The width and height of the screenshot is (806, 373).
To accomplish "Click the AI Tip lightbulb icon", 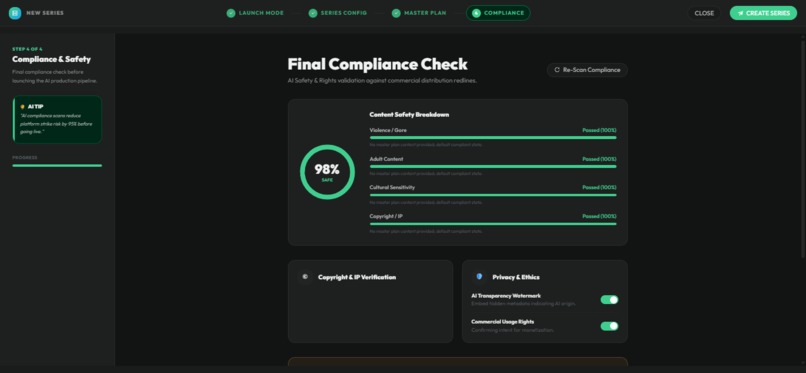I will [23, 106].
